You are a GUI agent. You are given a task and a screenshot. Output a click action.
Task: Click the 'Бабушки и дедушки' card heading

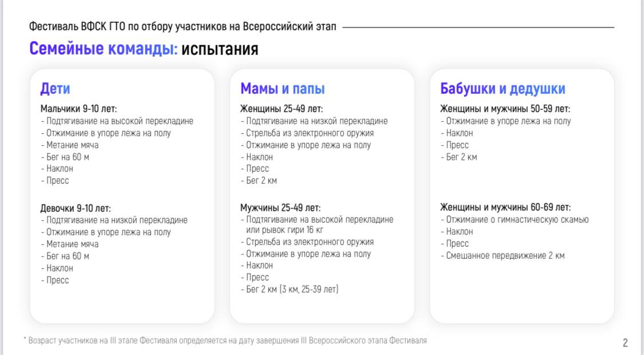point(502,89)
